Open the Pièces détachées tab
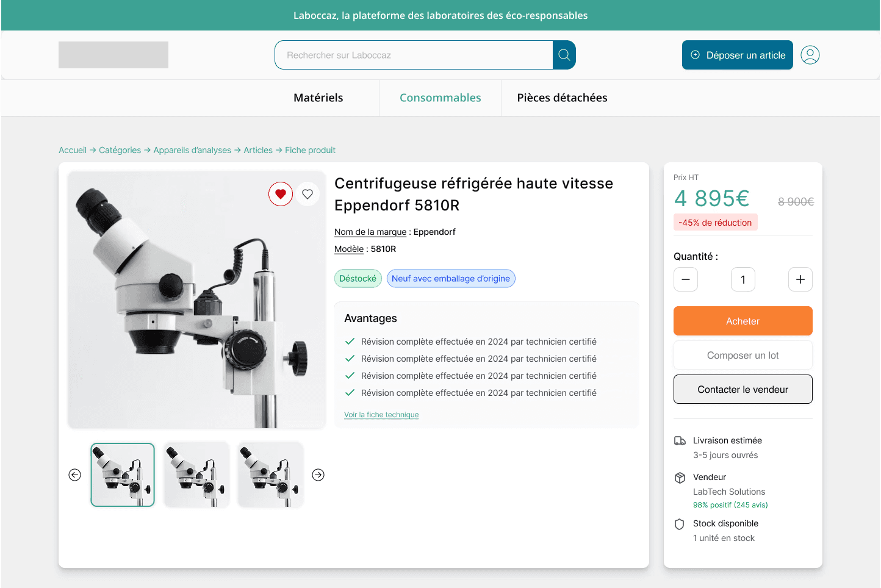This screenshot has width=881, height=588. (563, 98)
